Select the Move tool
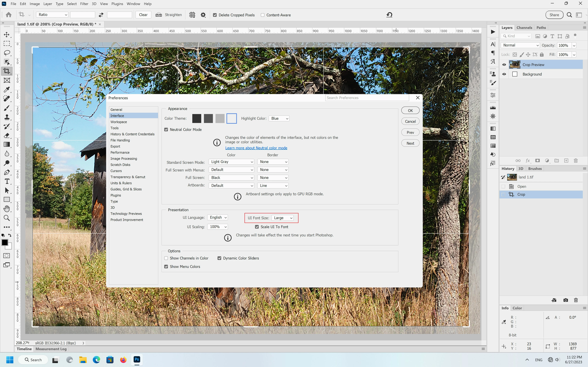 [x=7, y=34]
